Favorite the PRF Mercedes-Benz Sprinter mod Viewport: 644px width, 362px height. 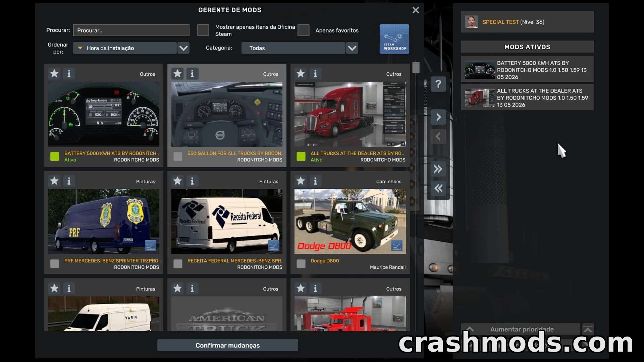(54, 181)
